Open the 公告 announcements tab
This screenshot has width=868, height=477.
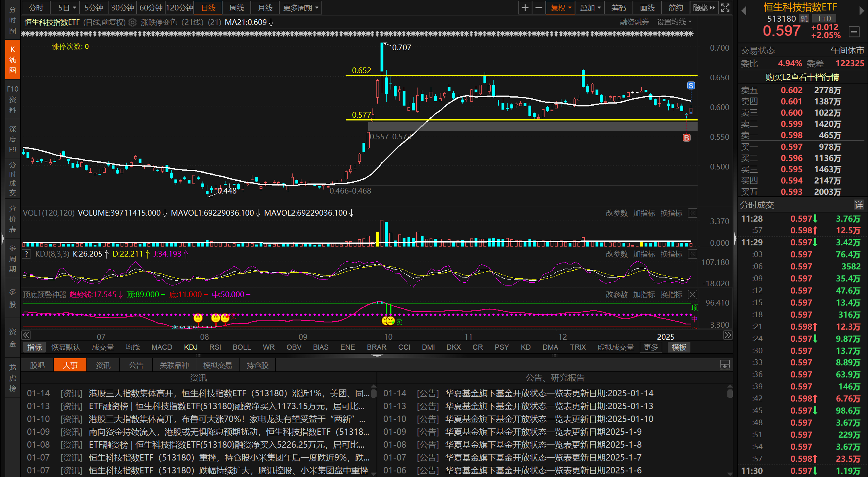click(x=136, y=365)
